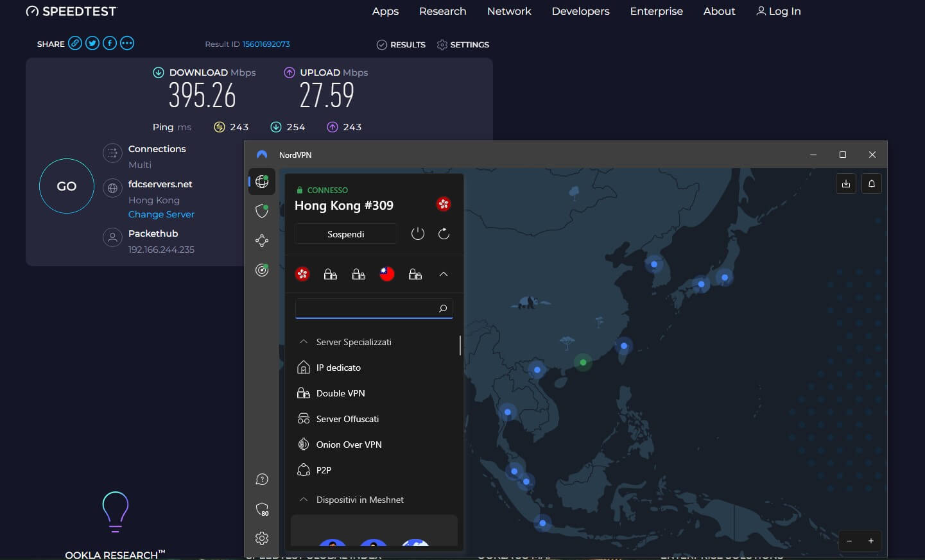Select last Double VPN recent connection icon
925x560 pixels.
(x=415, y=274)
